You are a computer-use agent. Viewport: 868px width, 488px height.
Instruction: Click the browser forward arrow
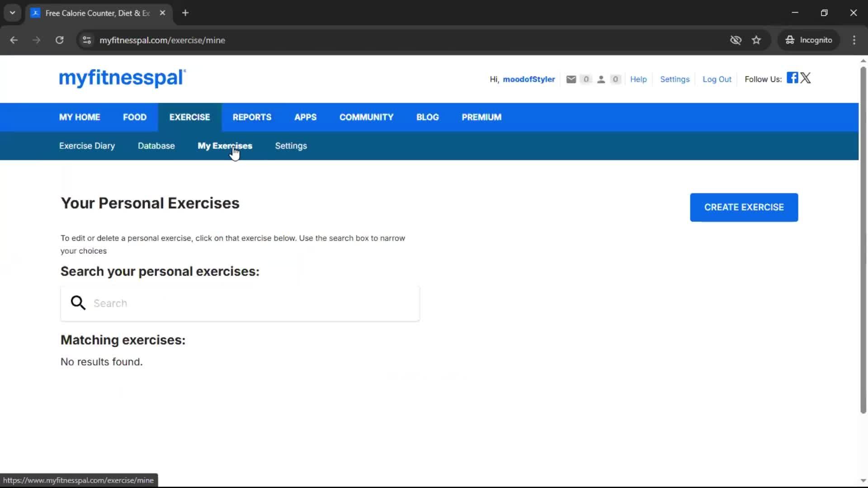coord(36,40)
